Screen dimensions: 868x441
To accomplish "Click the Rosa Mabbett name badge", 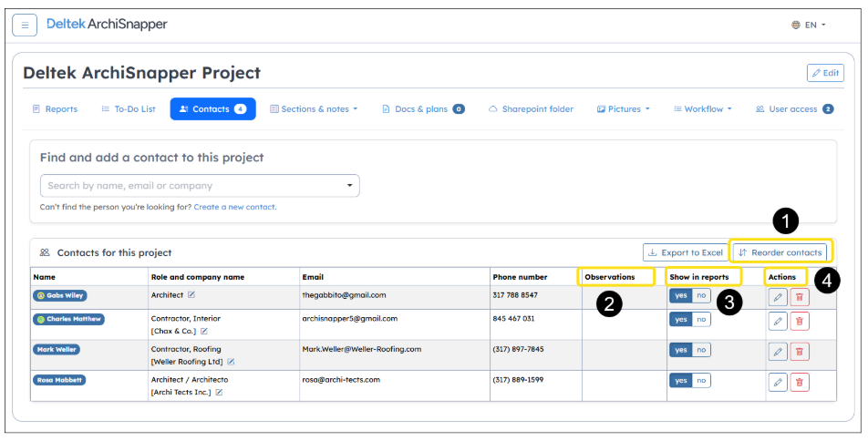I will tap(59, 380).
